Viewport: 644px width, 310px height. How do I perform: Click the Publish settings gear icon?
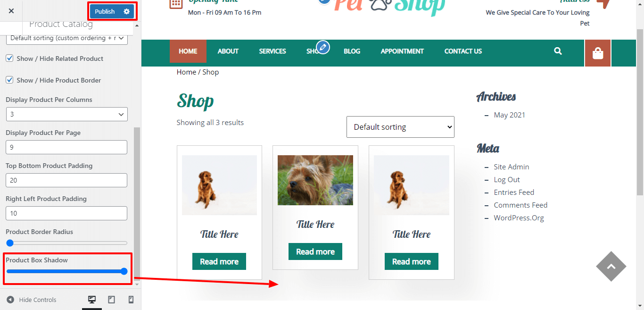point(126,11)
